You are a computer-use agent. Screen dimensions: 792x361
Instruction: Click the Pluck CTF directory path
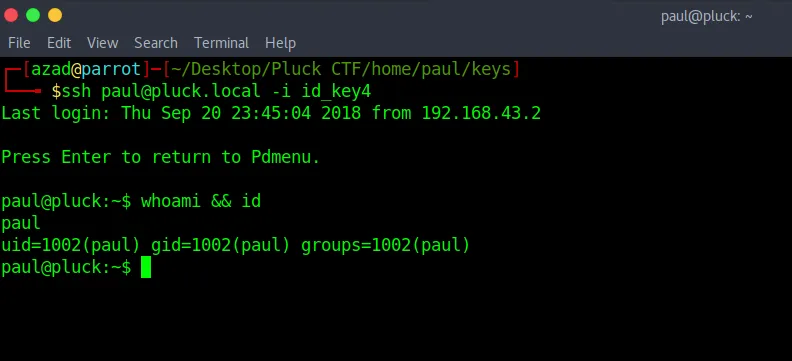341,69
